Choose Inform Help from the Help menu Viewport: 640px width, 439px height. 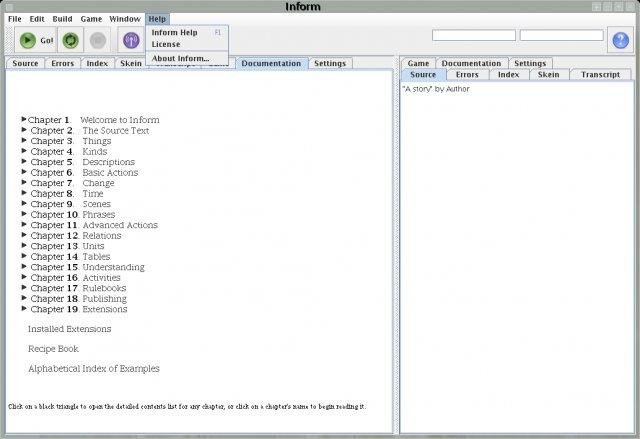[x=187, y=32]
